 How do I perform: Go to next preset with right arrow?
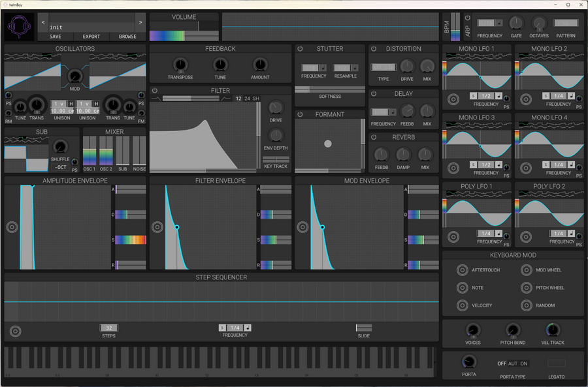(x=140, y=22)
